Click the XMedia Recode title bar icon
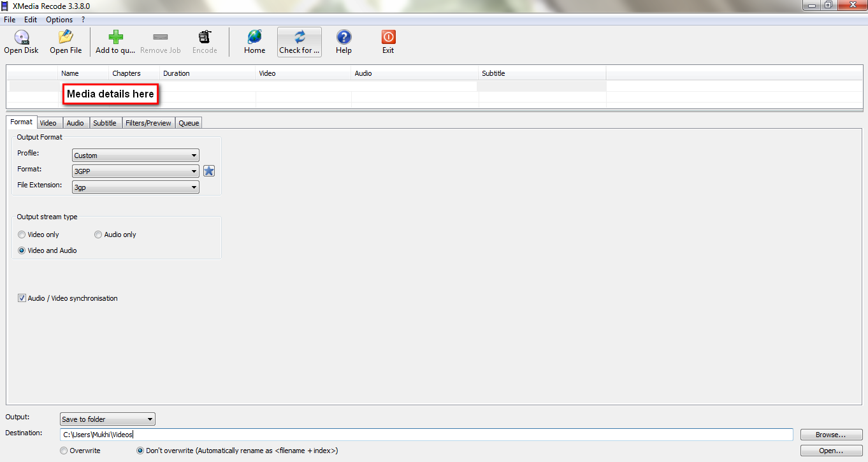 click(5, 6)
